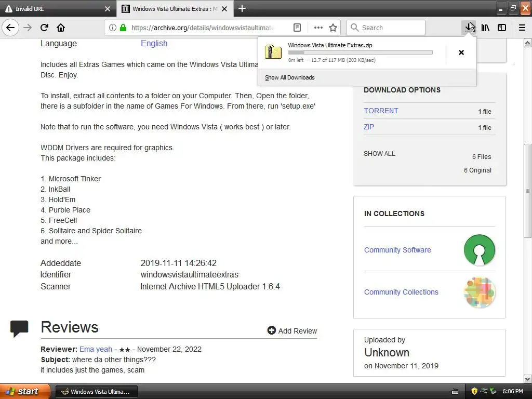532x399 pixels.
Task: Click the downloads arrow toolbar button
Action: tap(469, 28)
